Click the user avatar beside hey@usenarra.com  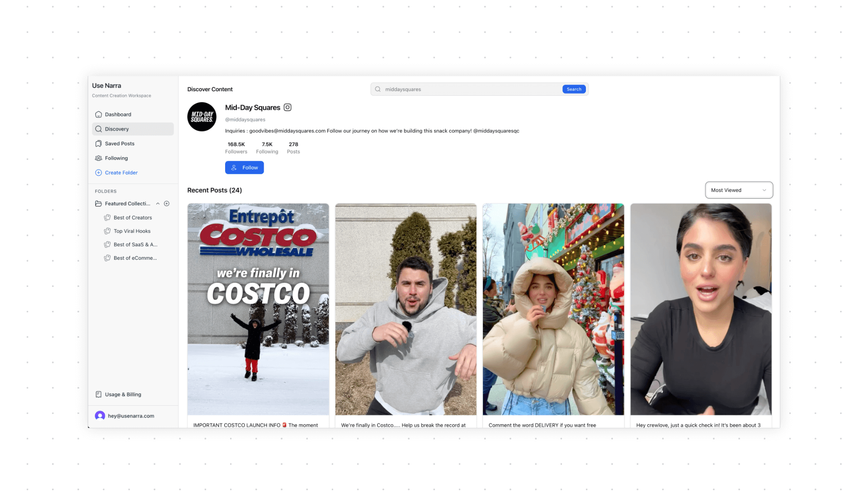(x=100, y=416)
